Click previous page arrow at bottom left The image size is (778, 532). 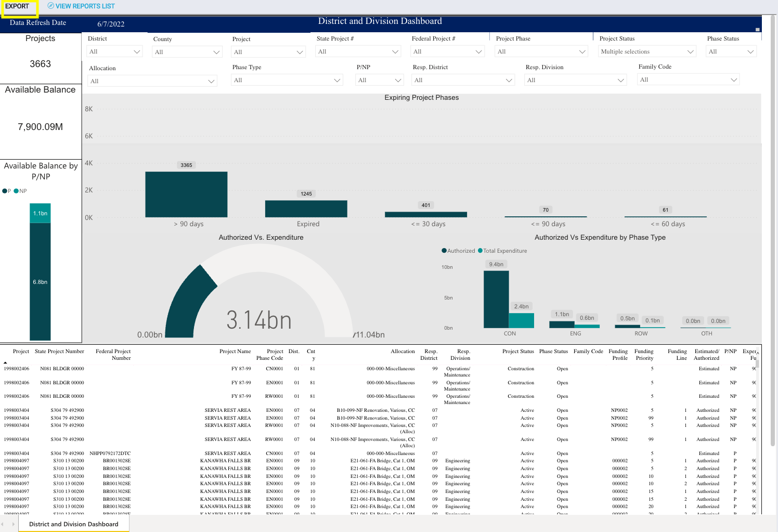(x=3, y=524)
